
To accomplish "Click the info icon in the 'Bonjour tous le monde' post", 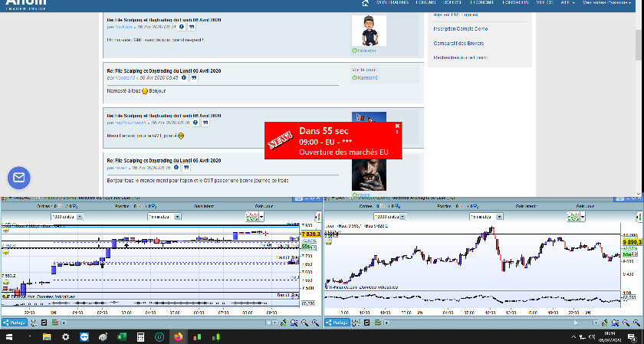I will (x=176, y=167).
